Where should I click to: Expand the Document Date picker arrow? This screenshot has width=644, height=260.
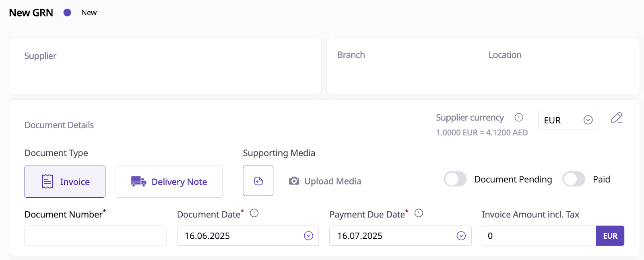tap(308, 236)
